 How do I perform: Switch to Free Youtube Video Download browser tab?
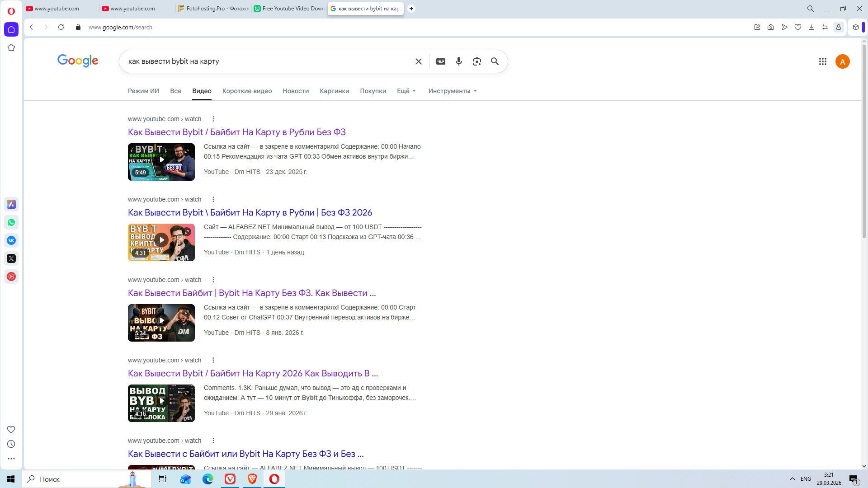tap(289, 9)
